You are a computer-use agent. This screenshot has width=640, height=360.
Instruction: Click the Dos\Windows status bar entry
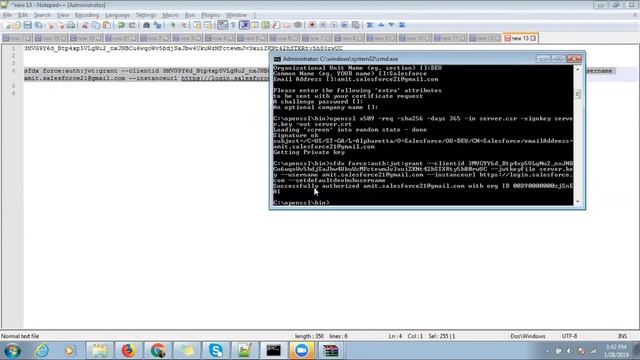tap(528, 336)
